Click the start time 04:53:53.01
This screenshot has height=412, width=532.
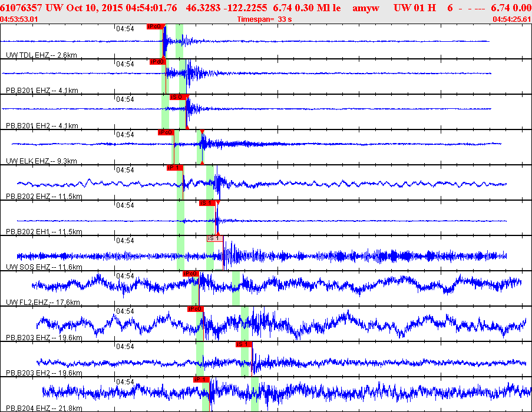19,19
